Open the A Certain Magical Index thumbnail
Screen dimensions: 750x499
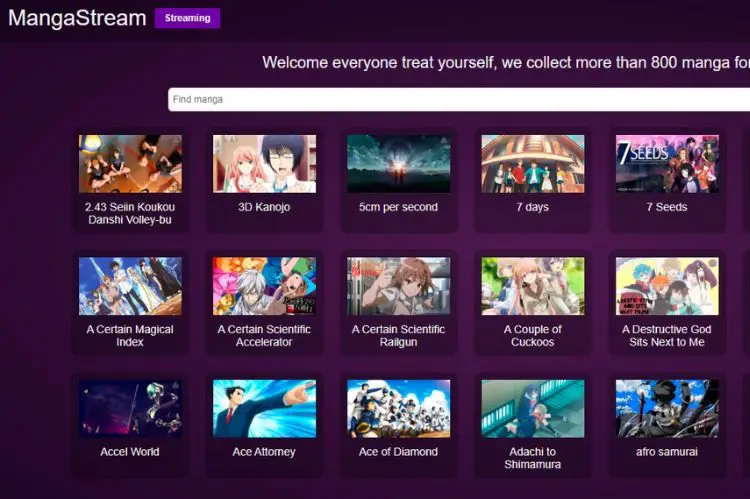tap(130, 286)
